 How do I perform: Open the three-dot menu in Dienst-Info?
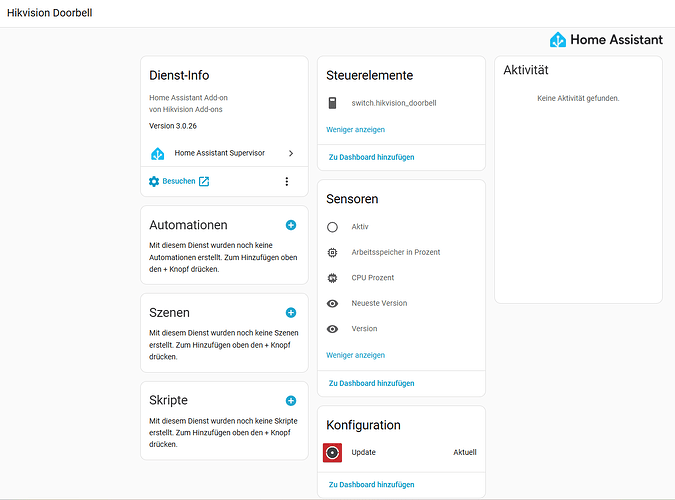click(287, 181)
